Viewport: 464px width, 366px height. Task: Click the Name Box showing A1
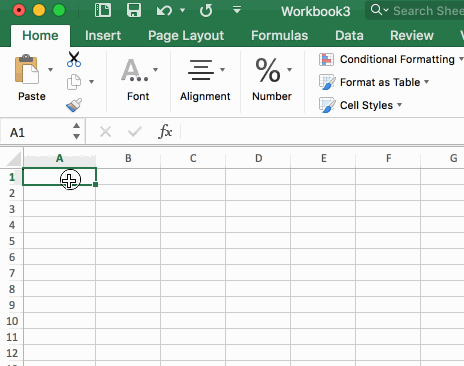pos(37,132)
